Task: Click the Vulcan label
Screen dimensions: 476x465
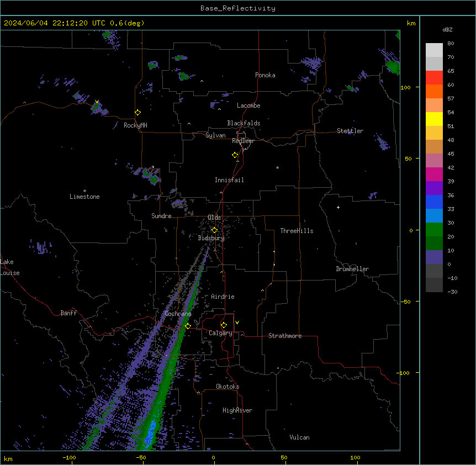Action: (299, 437)
